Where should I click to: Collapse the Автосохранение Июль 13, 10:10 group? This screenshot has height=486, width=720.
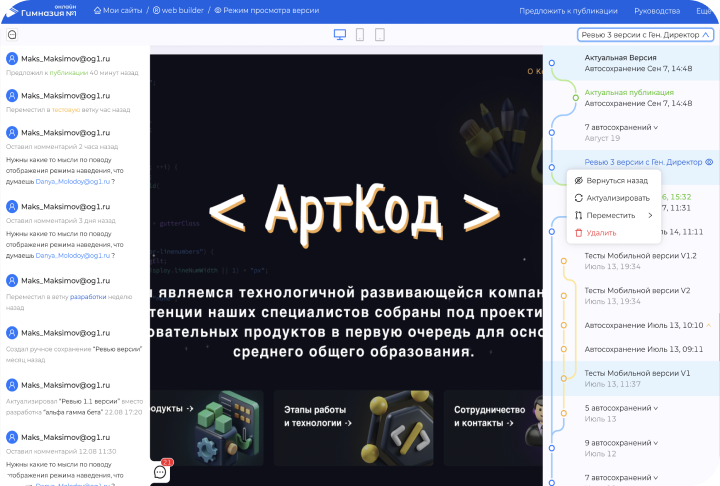tap(709, 325)
